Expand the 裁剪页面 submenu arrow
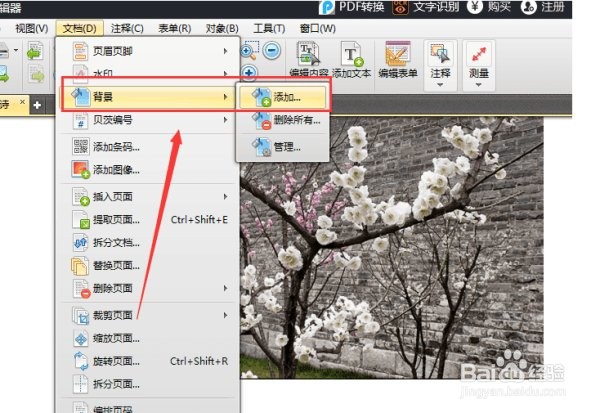Image resolution: width=600 pixels, height=413 pixels. [x=226, y=315]
